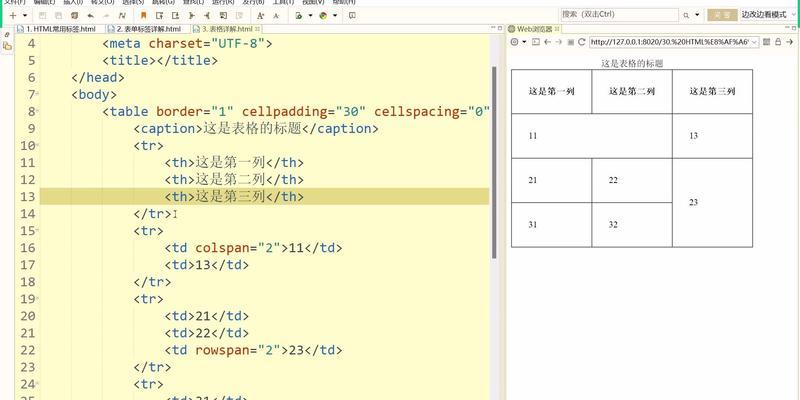The image size is (800, 400).
Task: Click the rendered table cell 这是第一列
Action: tap(552, 92)
